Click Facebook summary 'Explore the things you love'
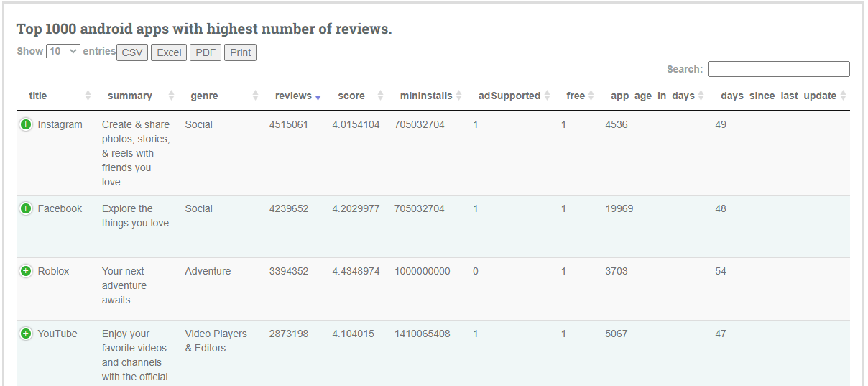The width and height of the screenshot is (868, 386). click(x=135, y=216)
